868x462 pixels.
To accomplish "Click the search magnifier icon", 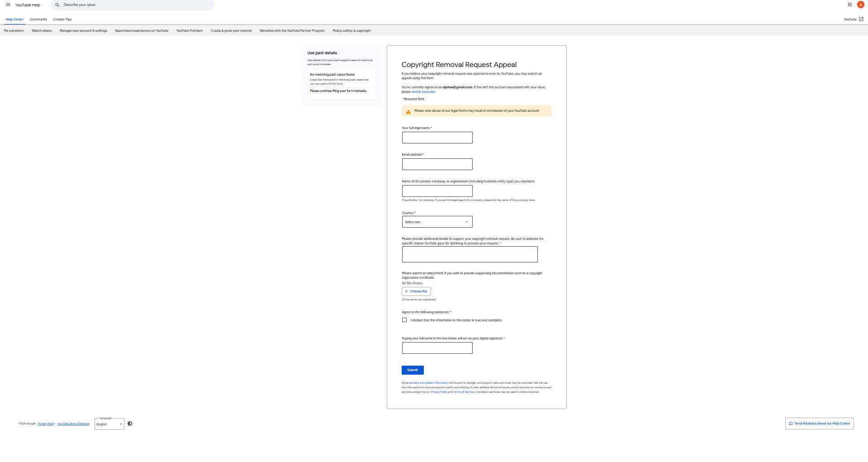I will [x=57, y=5].
